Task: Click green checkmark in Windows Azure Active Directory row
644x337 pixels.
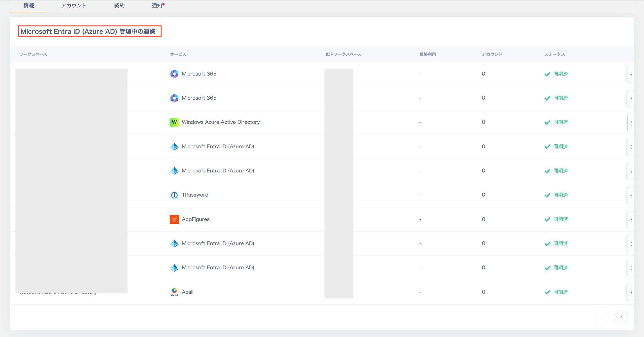Action: coord(547,122)
